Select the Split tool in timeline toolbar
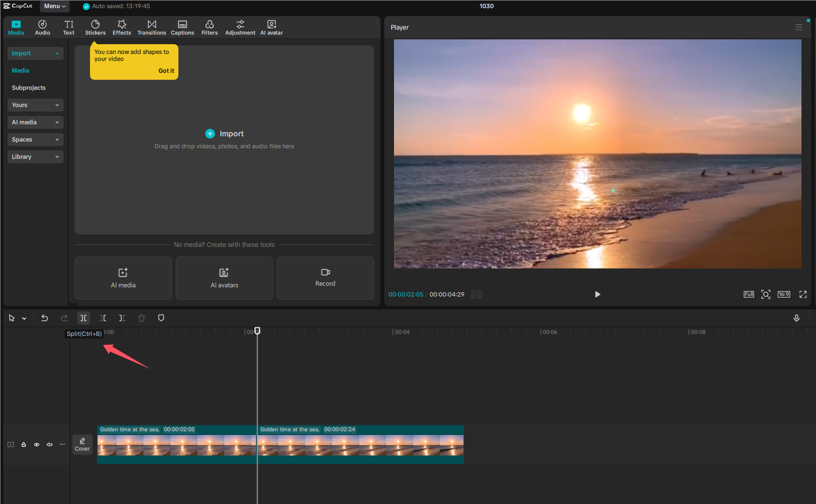The height and width of the screenshot is (504, 816). 83,318
